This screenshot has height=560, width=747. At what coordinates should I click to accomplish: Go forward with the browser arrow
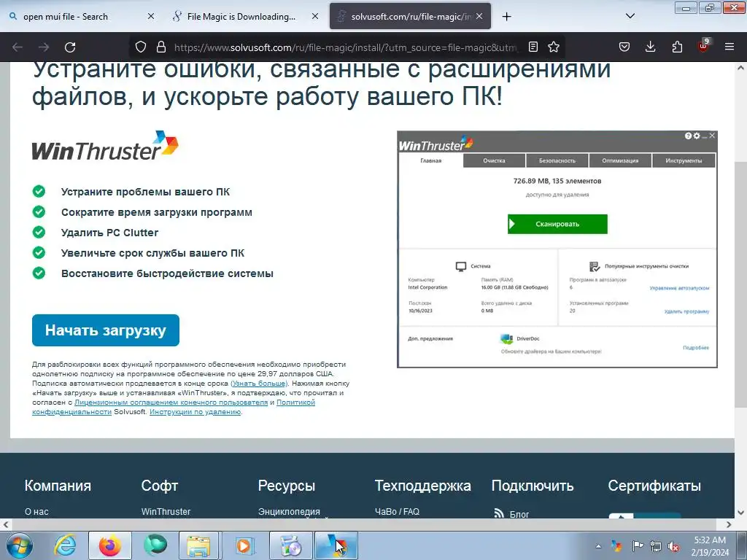pos(44,47)
